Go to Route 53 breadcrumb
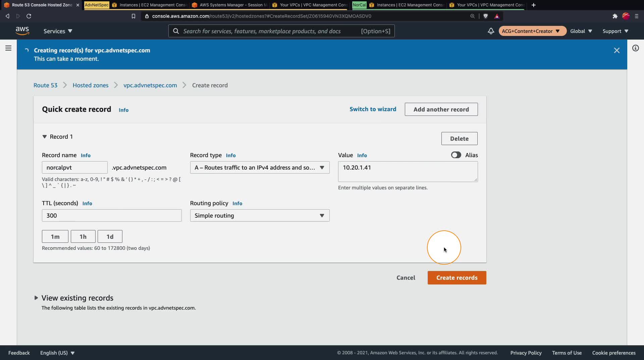 pyautogui.click(x=45, y=85)
